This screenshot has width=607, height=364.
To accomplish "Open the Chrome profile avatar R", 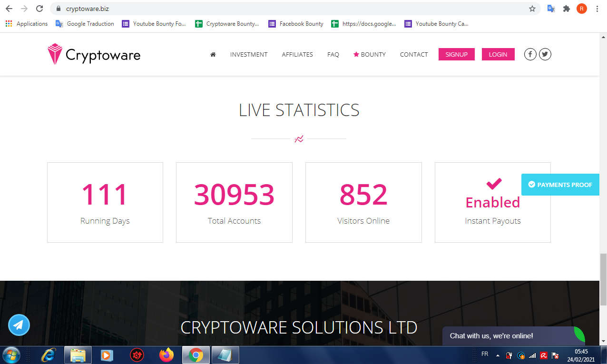I will click(x=582, y=9).
